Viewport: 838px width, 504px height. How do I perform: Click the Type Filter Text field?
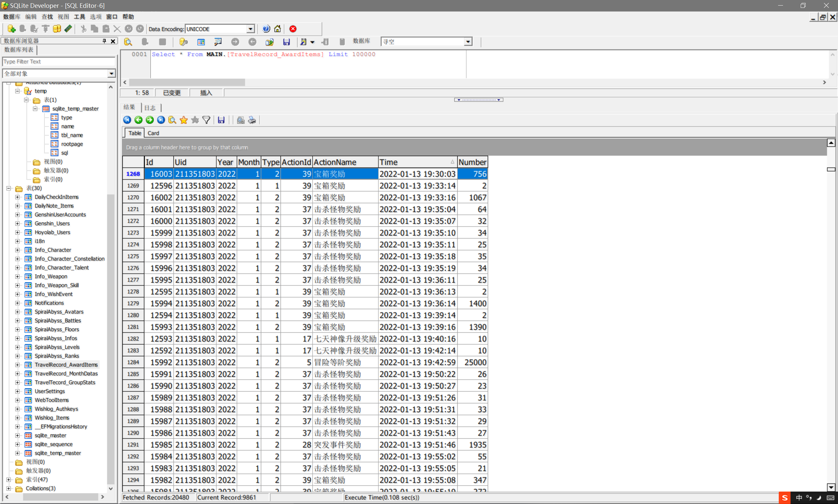click(59, 61)
